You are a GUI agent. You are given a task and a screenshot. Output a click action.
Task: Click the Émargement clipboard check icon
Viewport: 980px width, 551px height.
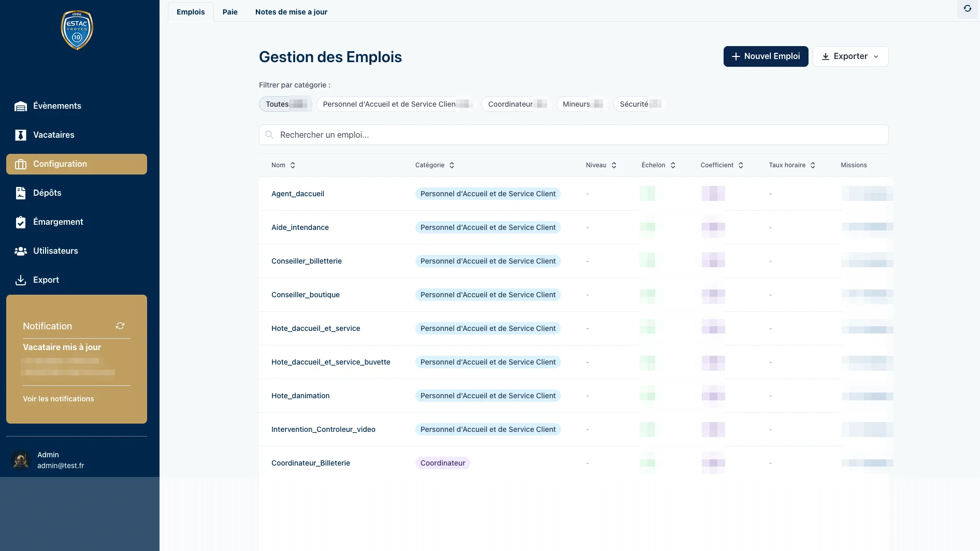coord(21,222)
